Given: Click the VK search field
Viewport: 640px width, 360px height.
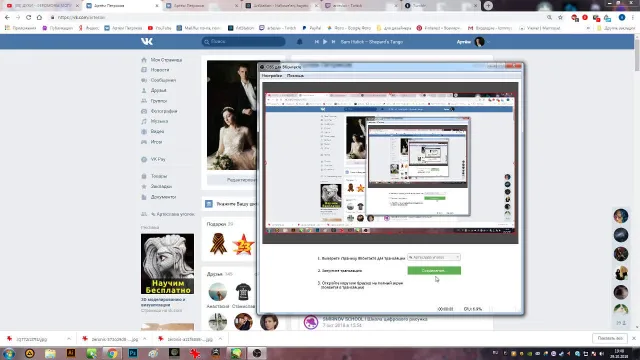Looking at the screenshot, I should pyautogui.click(x=243, y=42).
